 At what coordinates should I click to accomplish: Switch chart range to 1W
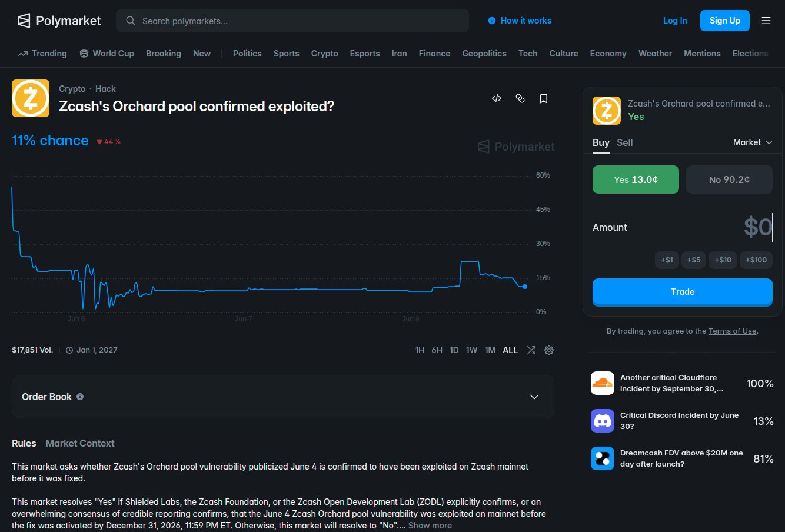472,350
